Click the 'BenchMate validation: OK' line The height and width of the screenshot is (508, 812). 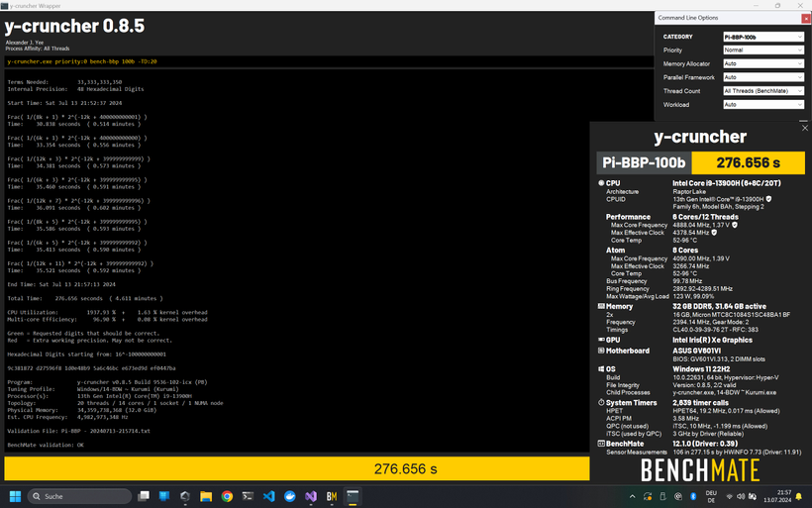tap(46, 445)
